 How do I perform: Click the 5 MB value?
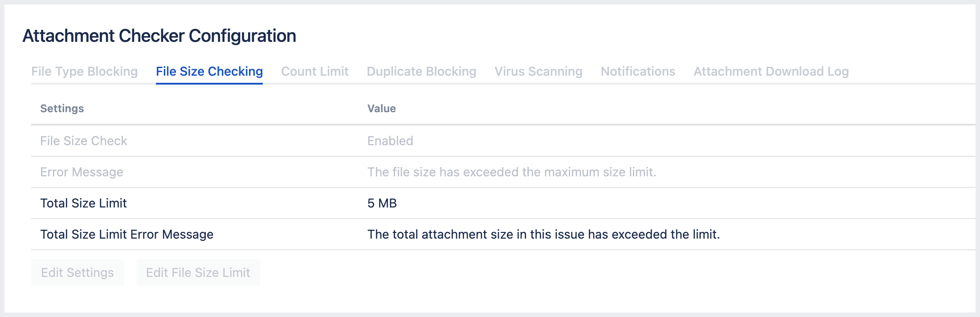[382, 203]
